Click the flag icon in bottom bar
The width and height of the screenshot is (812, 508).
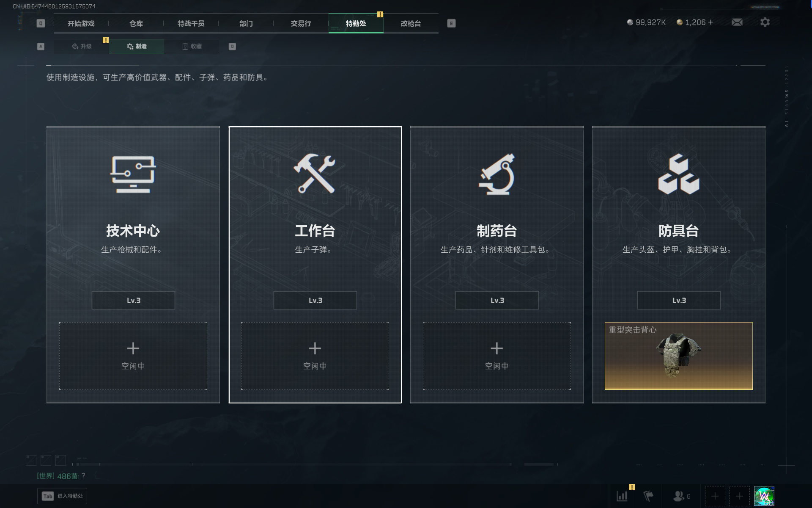(648, 496)
